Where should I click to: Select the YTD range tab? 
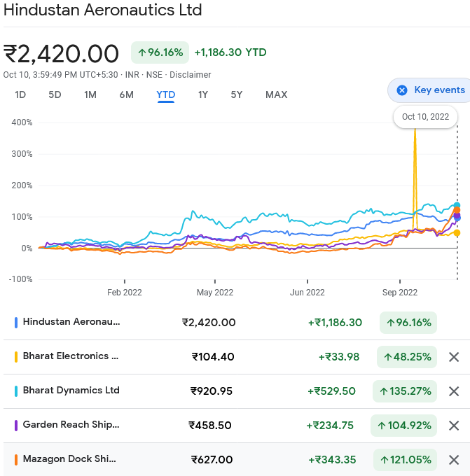[x=166, y=94]
